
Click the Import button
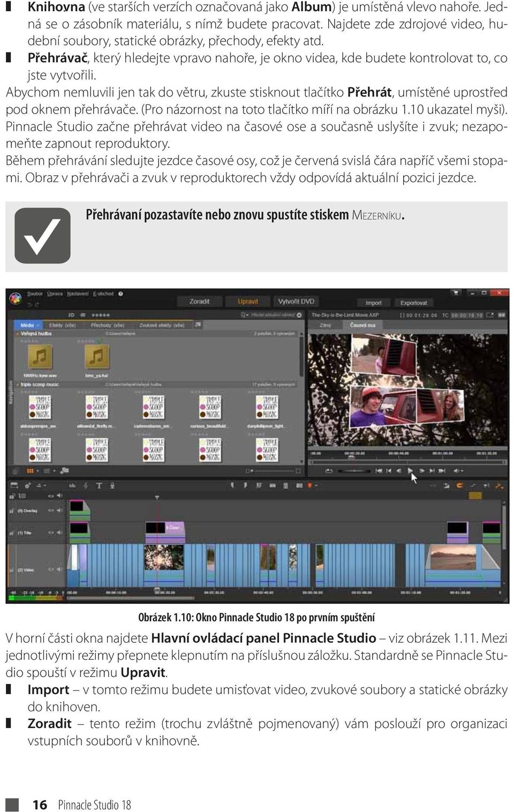[373, 303]
